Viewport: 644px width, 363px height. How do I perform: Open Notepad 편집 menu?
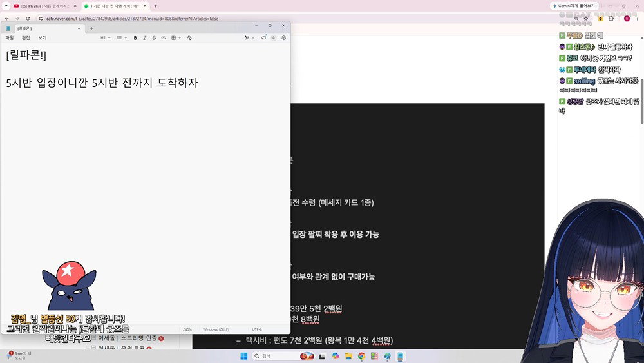[x=26, y=38]
